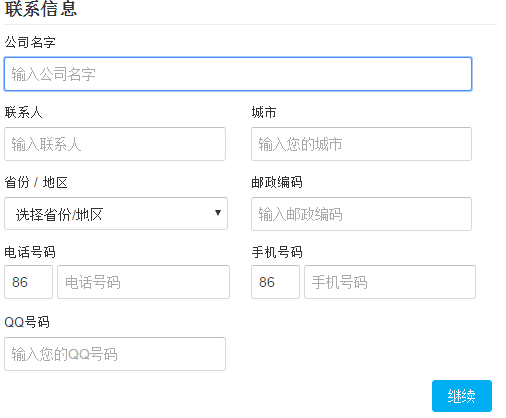Click the 电话号码 label
The height and width of the screenshot is (418, 506).
pos(30,252)
